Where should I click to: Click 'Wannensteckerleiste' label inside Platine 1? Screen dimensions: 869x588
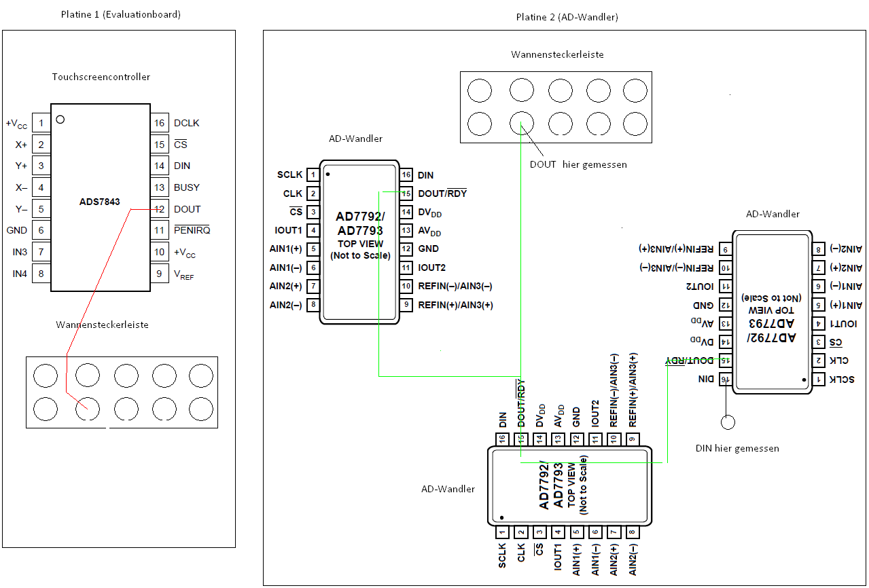point(102,325)
